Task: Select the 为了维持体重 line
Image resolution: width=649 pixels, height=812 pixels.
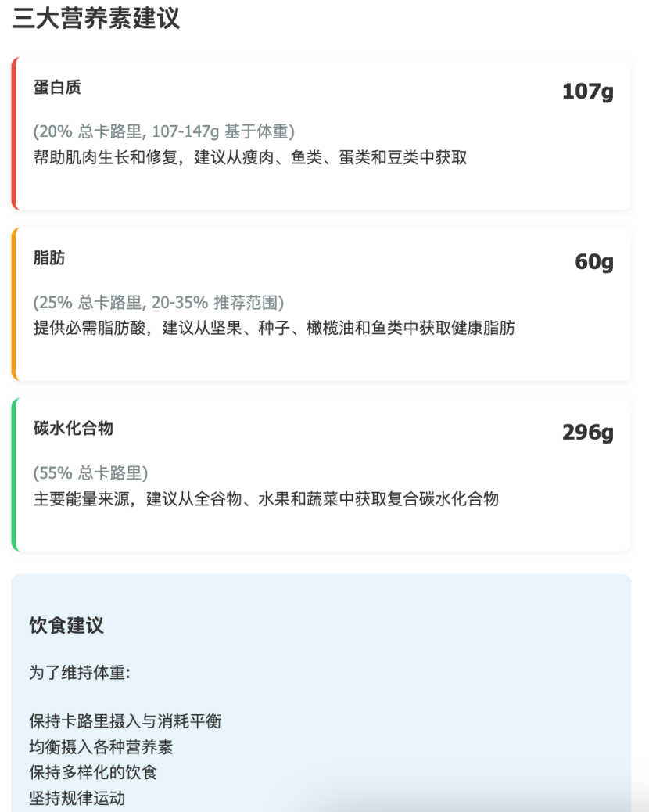Action: (80, 673)
